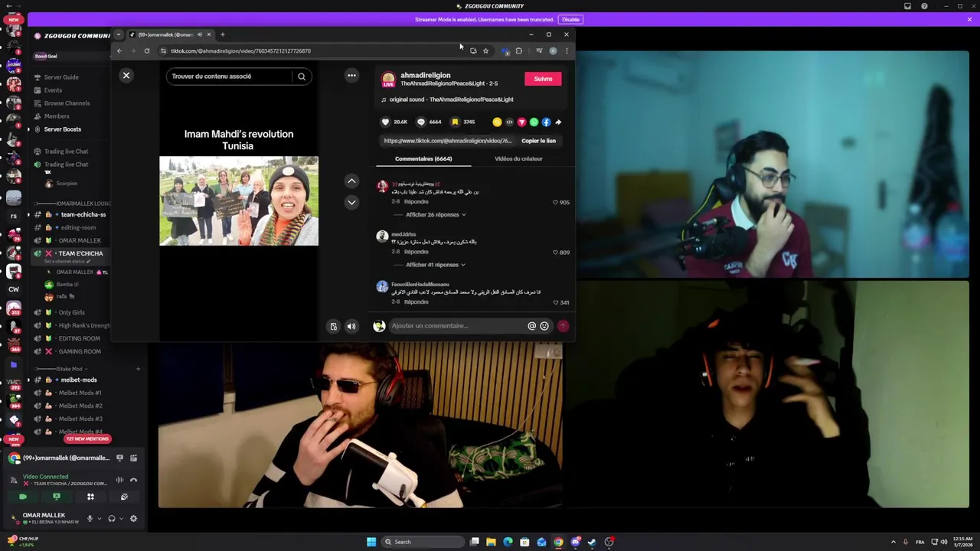
Task: Expand Afficher 26 réponses
Action: [436, 215]
